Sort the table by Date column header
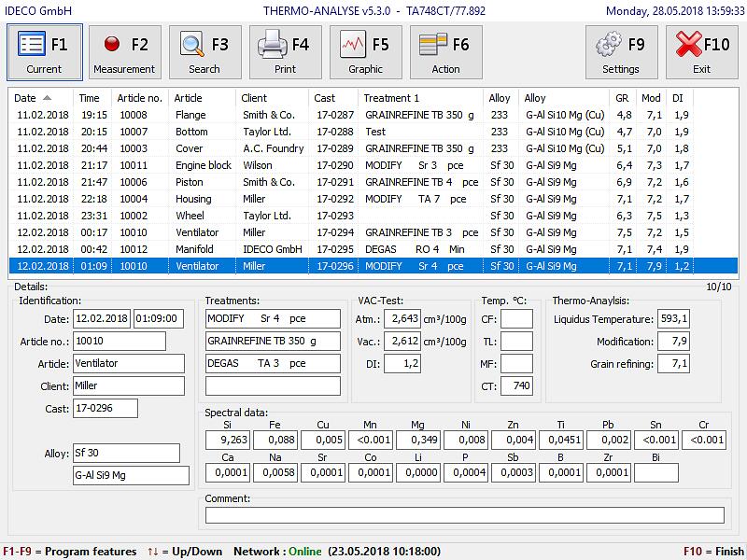The width and height of the screenshot is (747, 560). coord(26,98)
